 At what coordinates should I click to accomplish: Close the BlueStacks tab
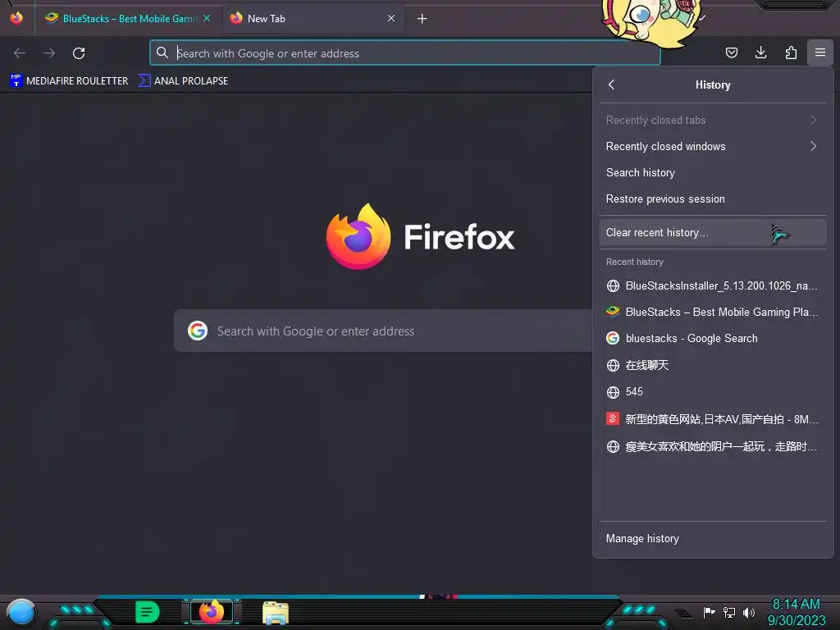(207, 18)
